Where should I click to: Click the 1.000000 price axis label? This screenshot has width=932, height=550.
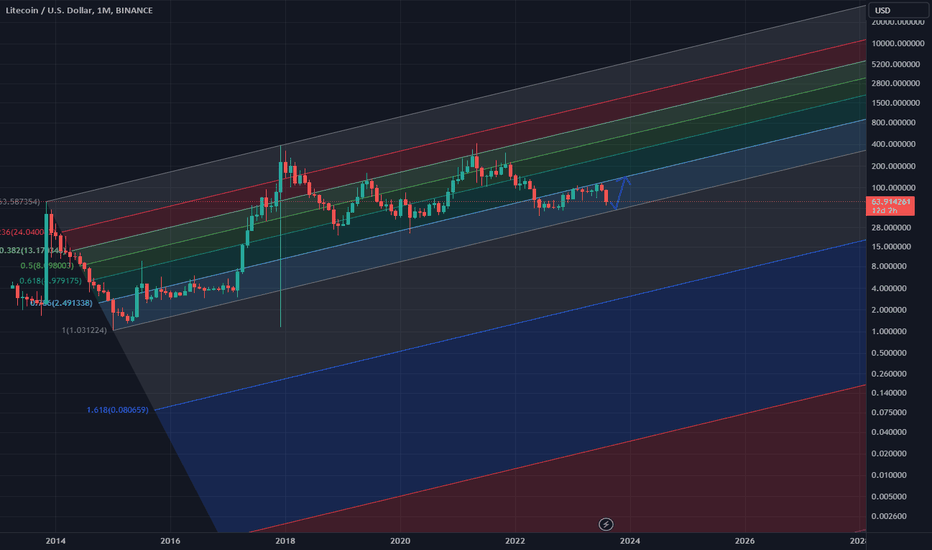click(889, 331)
